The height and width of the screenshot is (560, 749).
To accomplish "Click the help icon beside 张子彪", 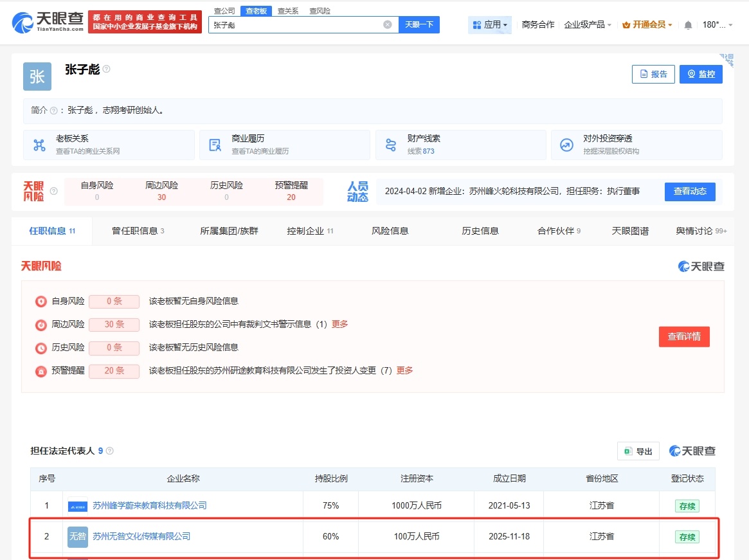I will [107, 69].
